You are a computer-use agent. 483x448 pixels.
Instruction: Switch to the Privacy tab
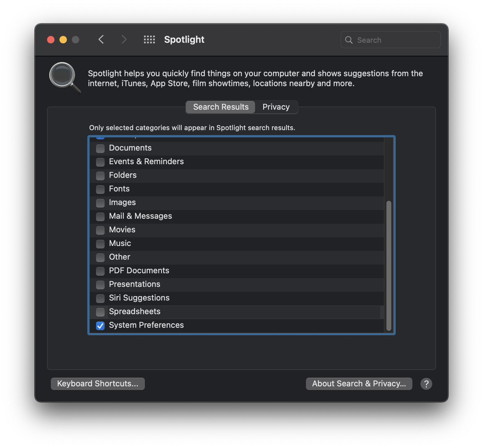click(x=276, y=107)
